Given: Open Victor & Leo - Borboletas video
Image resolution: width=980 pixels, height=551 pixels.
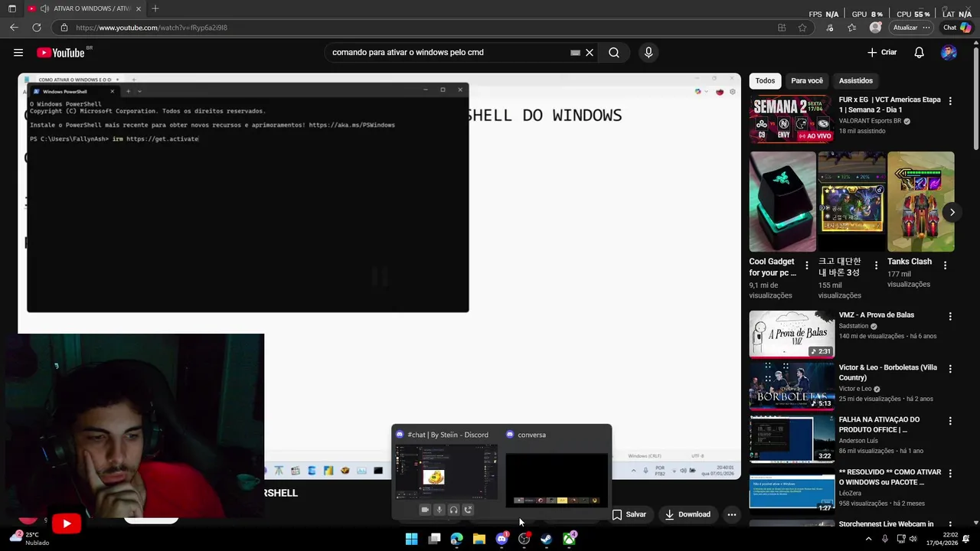Looking at the screenshot, I should tap(792, 386).
